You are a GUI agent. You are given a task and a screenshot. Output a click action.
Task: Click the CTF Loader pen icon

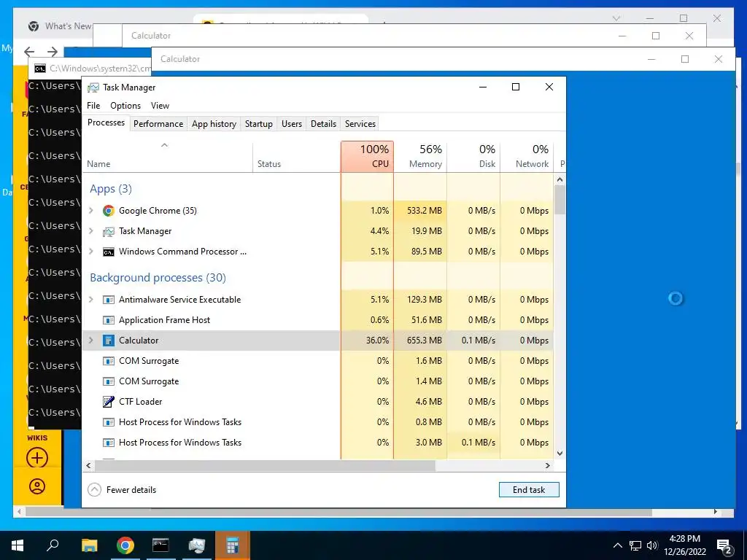pos(109,402)
